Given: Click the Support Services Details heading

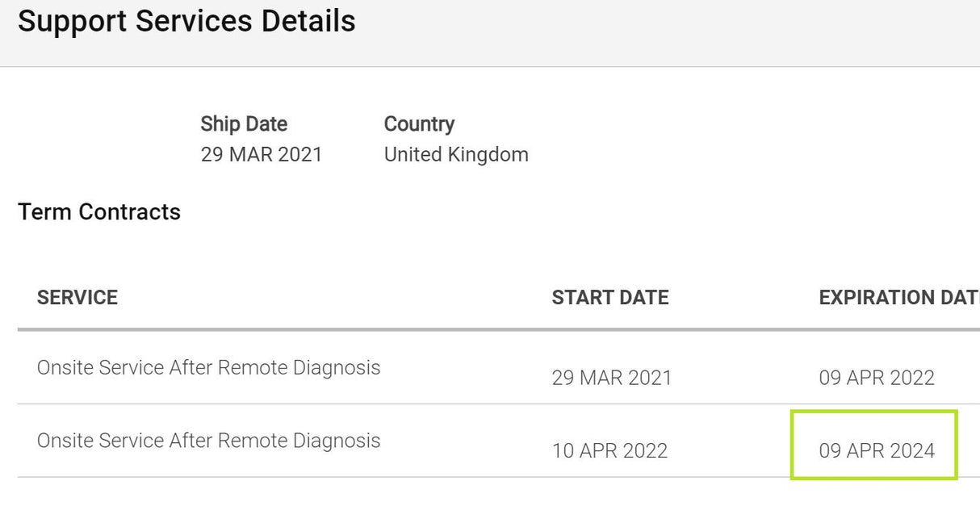Looking at the screenshot, I should click(x=186, y=21).
